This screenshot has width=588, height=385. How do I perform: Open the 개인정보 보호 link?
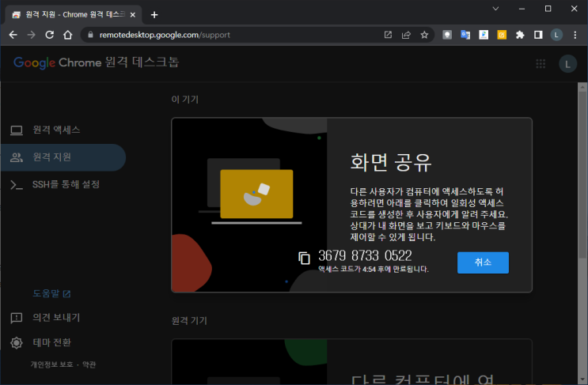click(x=51, y=364)
